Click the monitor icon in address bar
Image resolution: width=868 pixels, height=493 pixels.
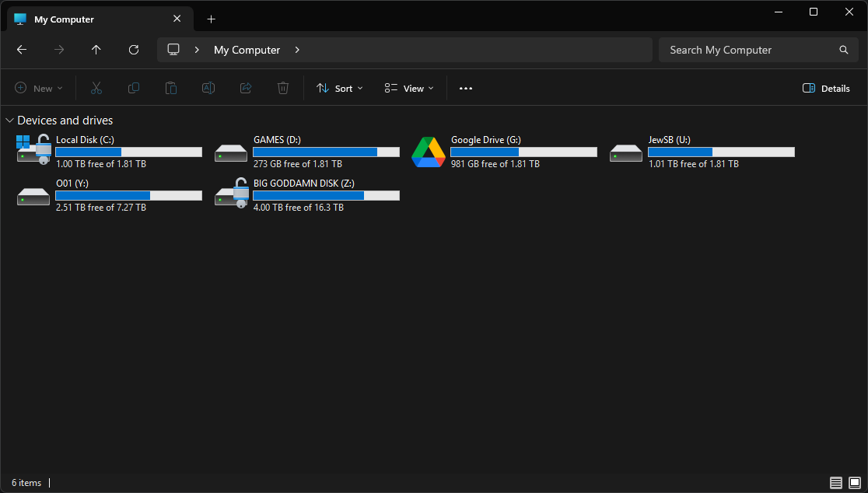[173, 50]
